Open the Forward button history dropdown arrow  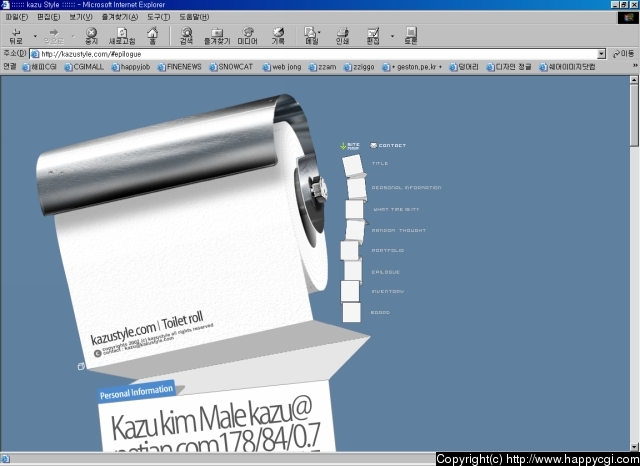tap(73, 36)
